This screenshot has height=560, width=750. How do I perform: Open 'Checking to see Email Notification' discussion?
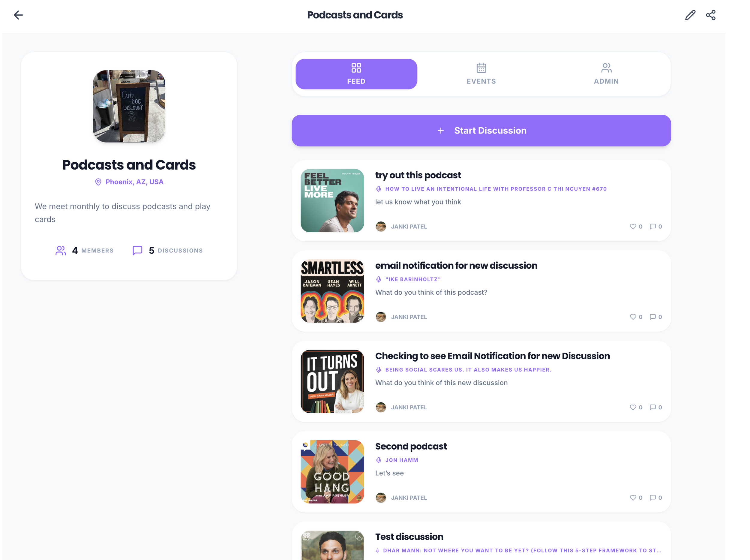click(x=492, y=356)
